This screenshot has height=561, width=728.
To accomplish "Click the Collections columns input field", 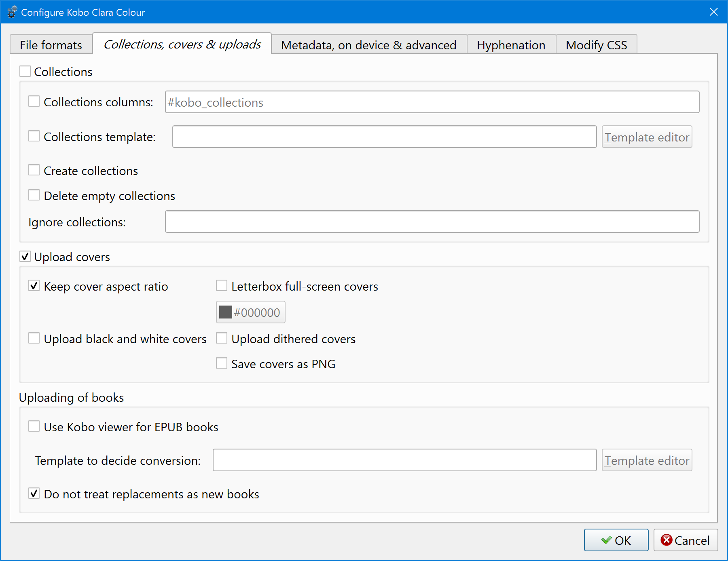I will [432, 102].
